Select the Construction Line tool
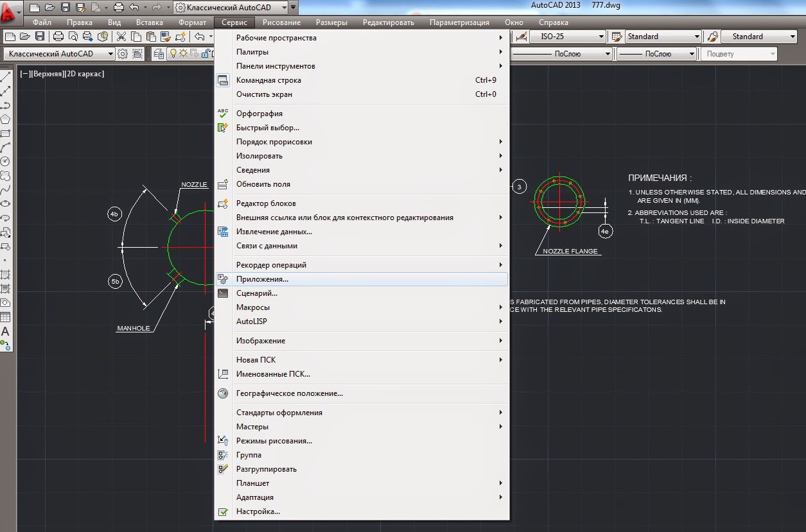 tap(5, 90)
